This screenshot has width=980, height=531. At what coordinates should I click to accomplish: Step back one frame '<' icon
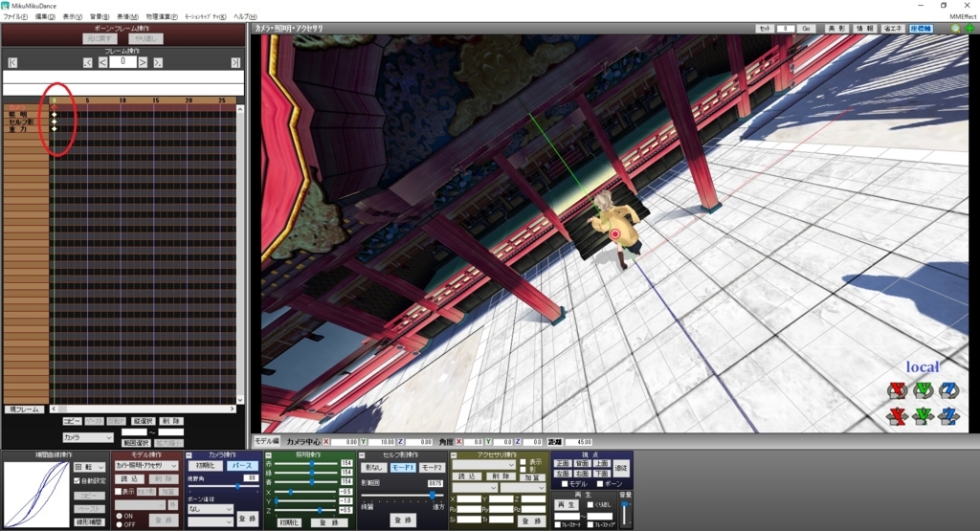pos(102,62)
